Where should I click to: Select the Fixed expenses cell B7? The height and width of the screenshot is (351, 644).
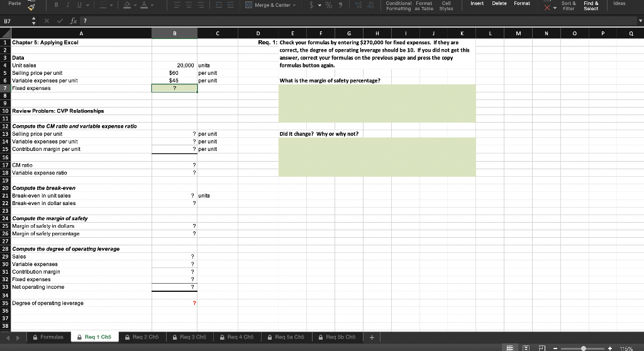(175, 88)
